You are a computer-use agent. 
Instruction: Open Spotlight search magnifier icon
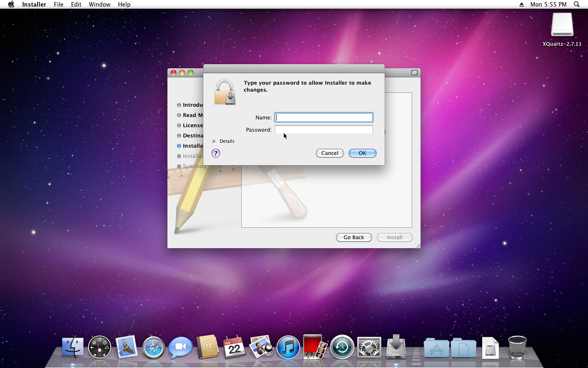point(577,4)
